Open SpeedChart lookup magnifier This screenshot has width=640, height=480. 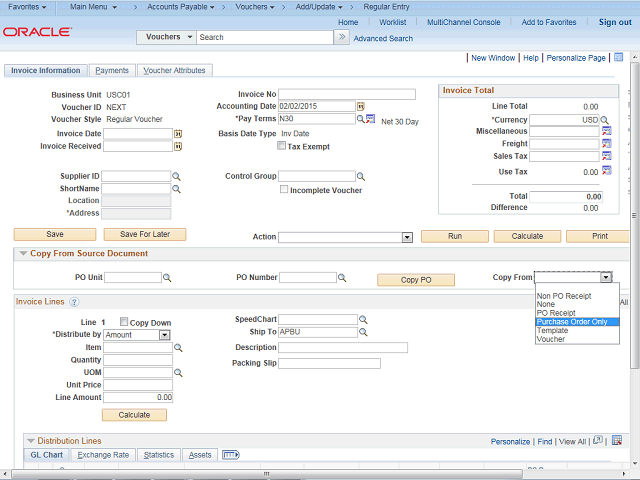363,320
